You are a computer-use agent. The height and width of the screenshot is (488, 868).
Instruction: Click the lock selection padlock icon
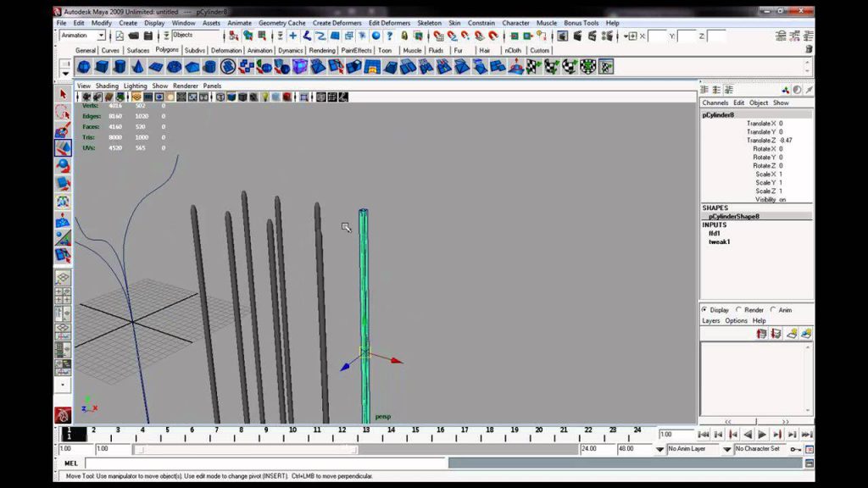pos(404,36)
